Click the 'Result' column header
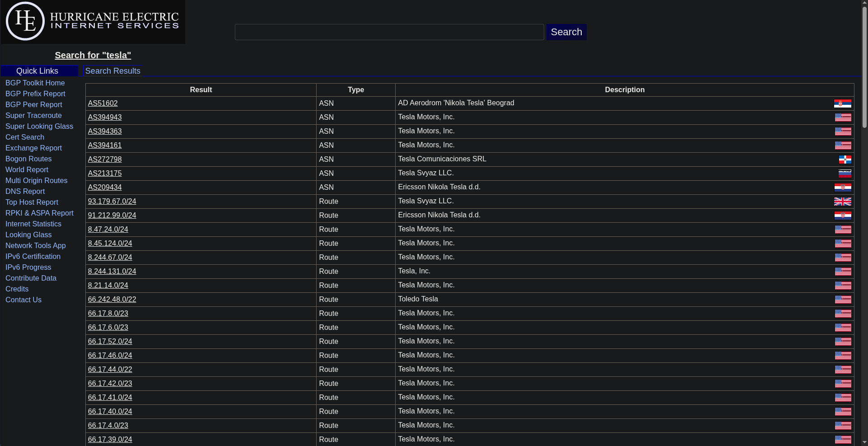 [x=201, y=90]
